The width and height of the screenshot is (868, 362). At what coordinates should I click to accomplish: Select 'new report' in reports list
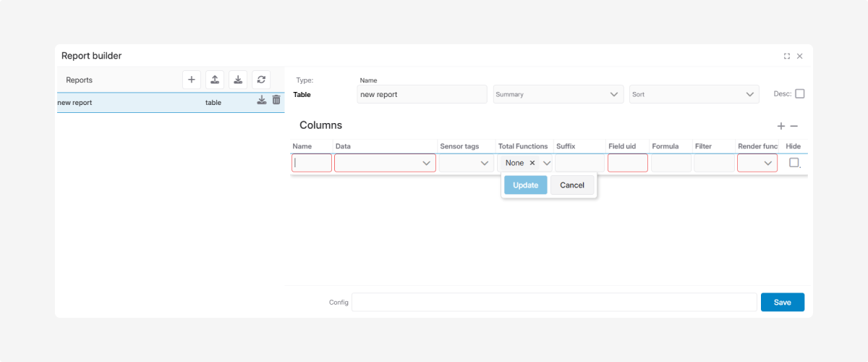130,103
